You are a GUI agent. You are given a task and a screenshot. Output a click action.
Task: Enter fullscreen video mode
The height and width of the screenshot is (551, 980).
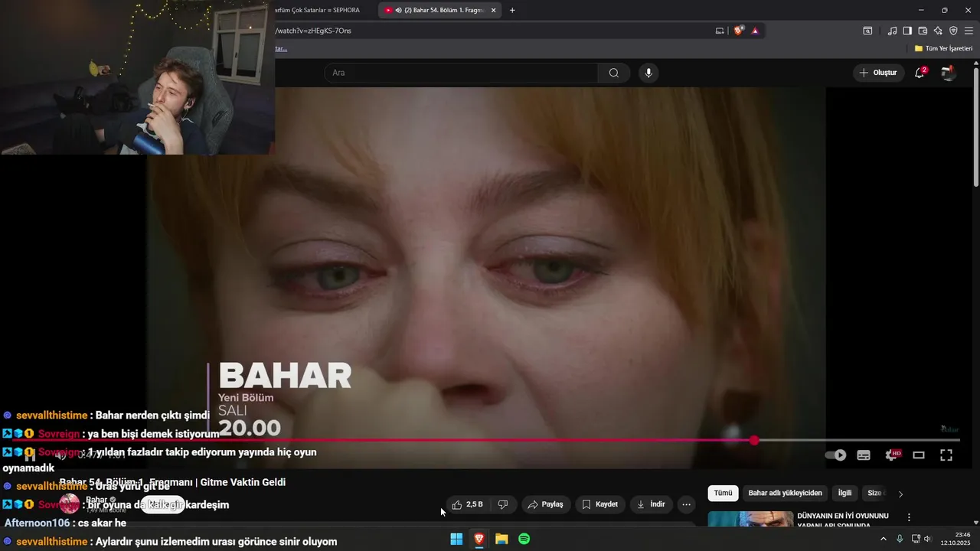(x=946, y=455)
